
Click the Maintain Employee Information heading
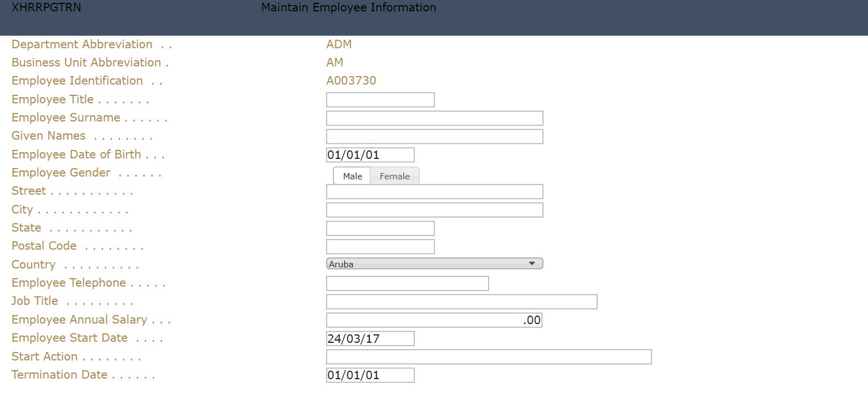pos(348,8)
